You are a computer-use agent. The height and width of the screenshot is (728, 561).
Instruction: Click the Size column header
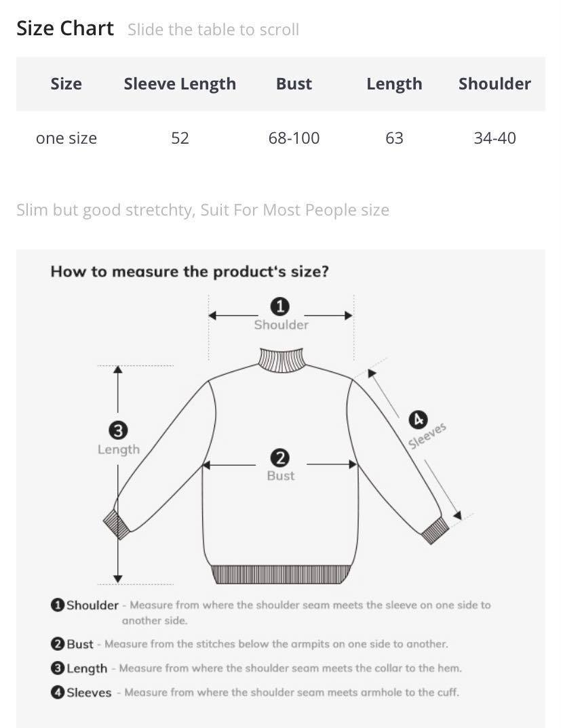[66, 84]
